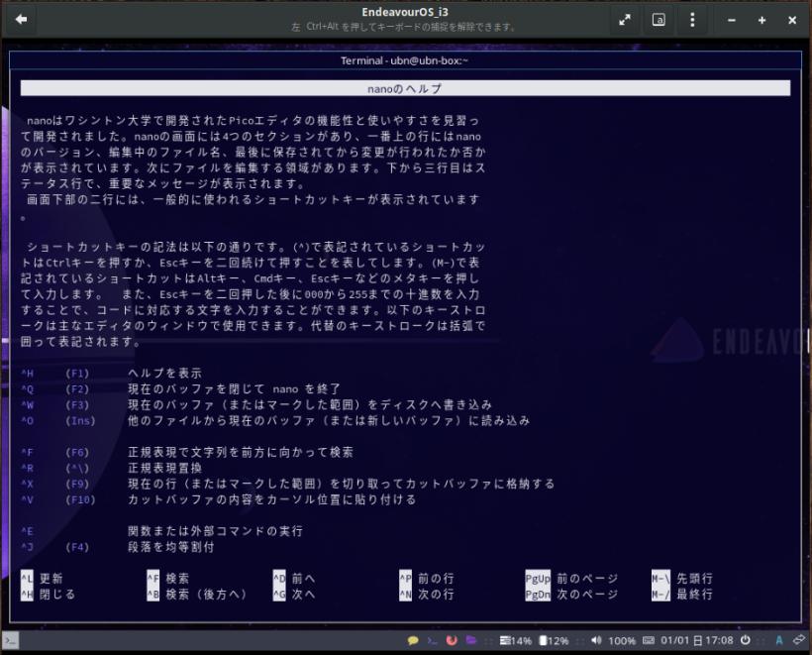
Task: Click the memory usage 14% indicator
Action: 516,641
